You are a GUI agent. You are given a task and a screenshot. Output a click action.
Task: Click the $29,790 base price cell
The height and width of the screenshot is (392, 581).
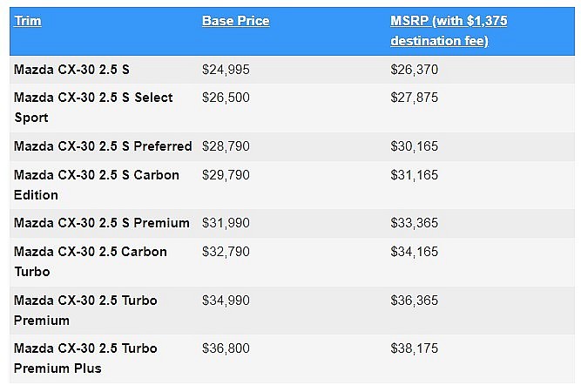(226, 175)
